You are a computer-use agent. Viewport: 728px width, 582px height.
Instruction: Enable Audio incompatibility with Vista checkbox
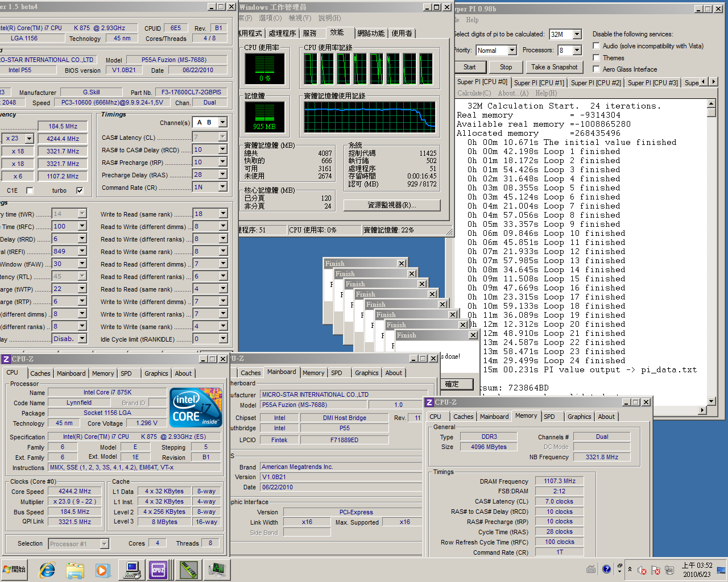(x=596, y=46)
